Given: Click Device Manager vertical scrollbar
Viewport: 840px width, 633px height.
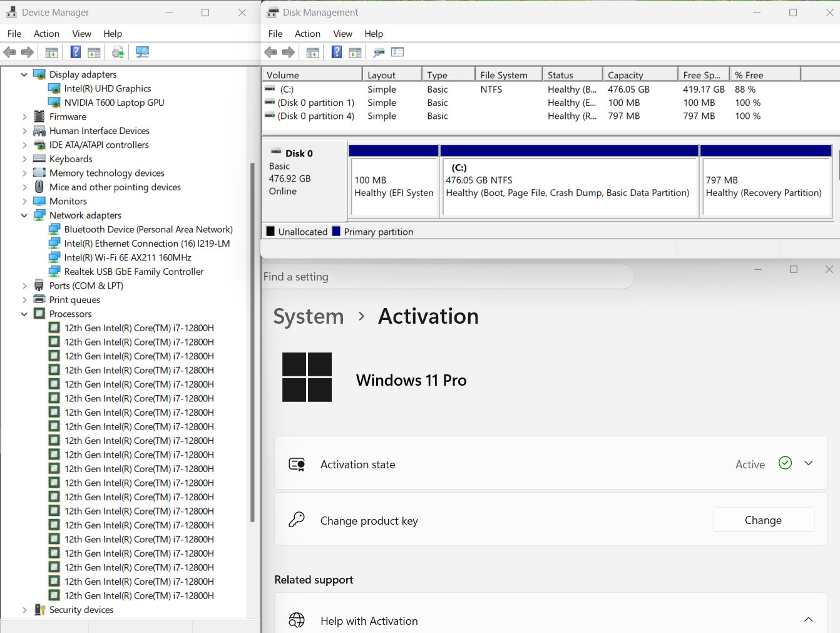Looking at the screenshot, I should tap(252, 342).
